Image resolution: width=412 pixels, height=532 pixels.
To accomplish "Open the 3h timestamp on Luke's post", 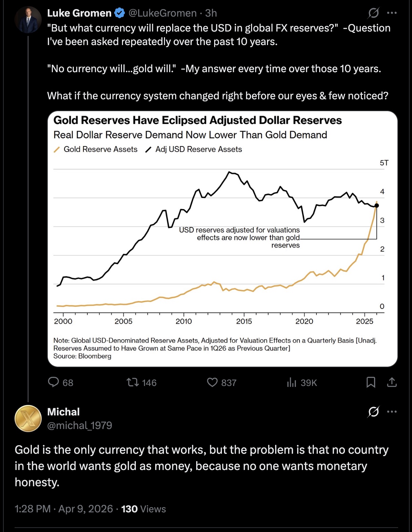I will tap(211, 13).
